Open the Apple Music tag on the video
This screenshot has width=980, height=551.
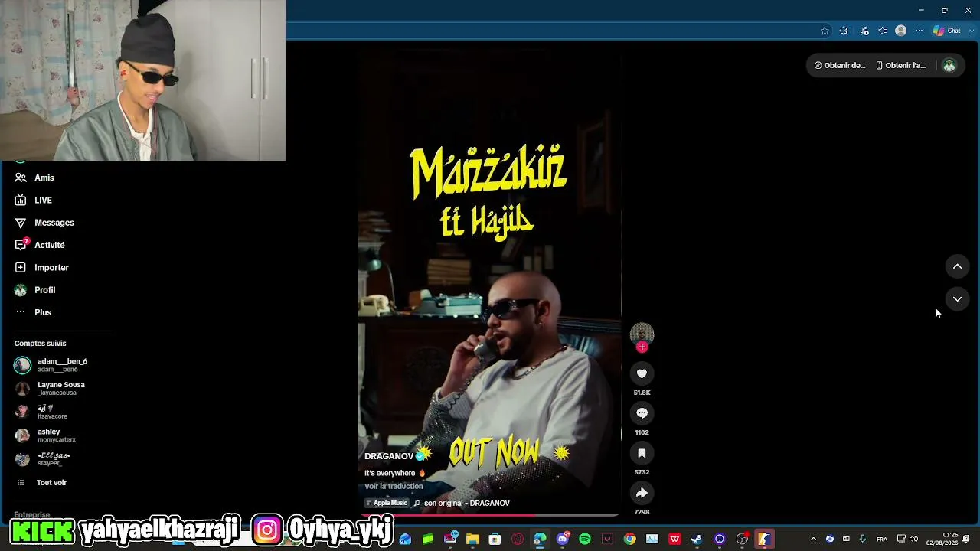tap(387, 503)
